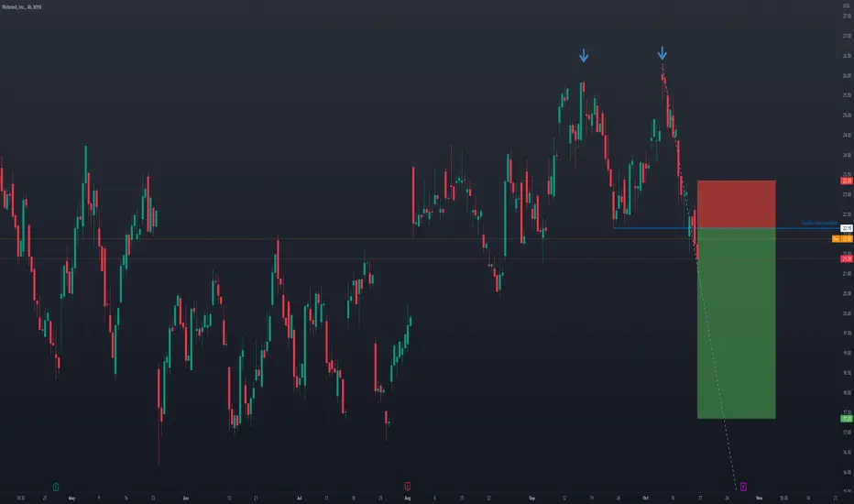854x504 pixels.
Task: Select the green profit zone of short position
Action: 737,323
